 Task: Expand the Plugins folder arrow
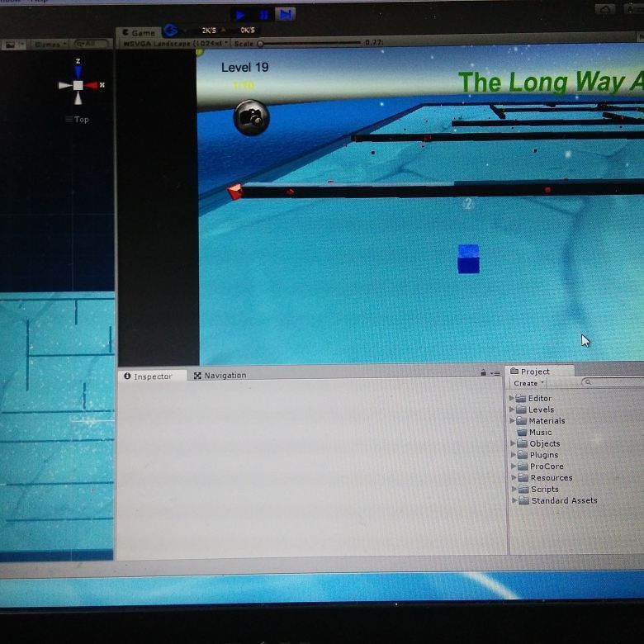tap(514, 455)
